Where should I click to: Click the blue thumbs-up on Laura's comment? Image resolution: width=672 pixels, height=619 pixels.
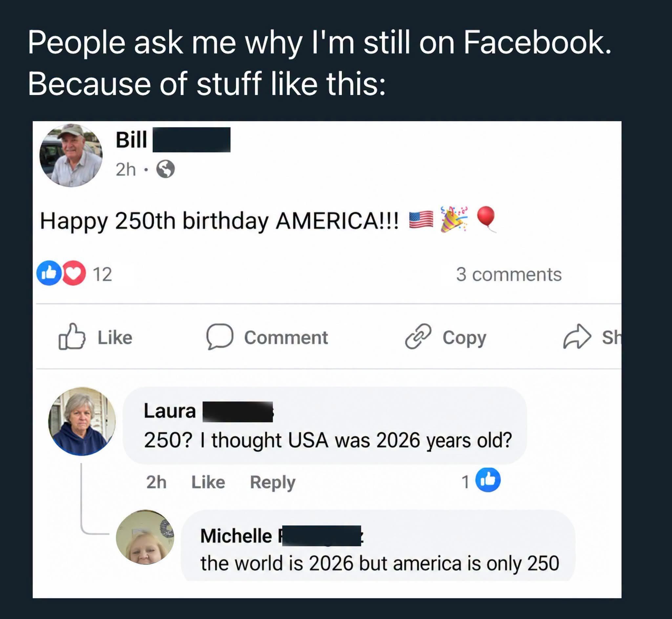488,480
